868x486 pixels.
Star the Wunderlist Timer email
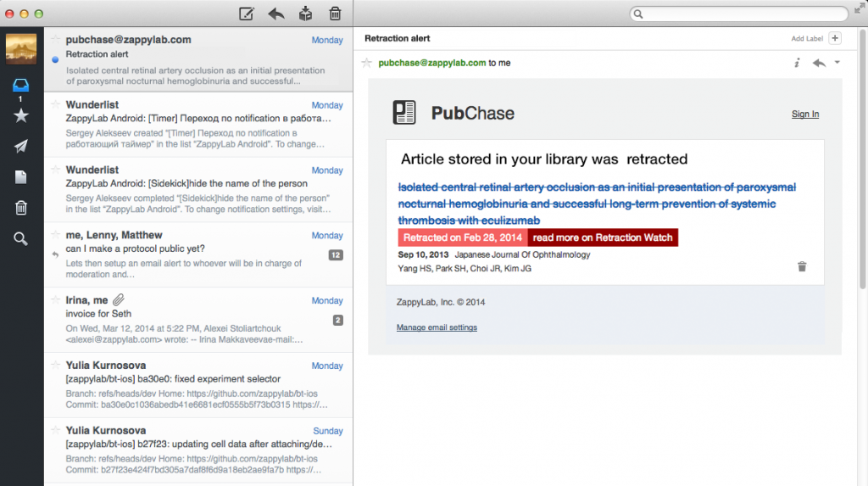55,104
